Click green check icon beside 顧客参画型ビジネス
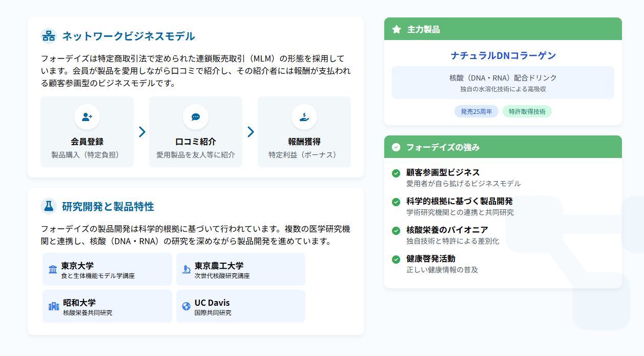 click(396, 173)
